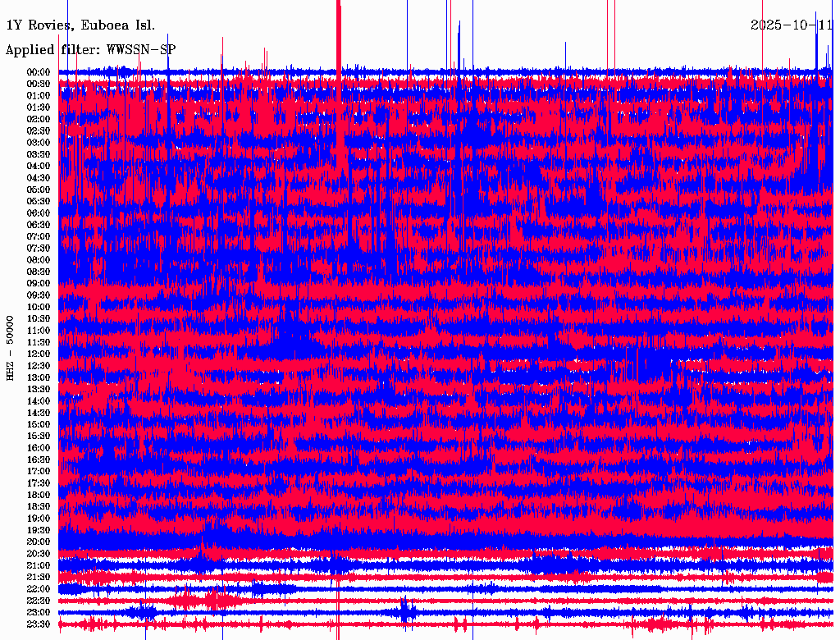
Task: Choose the 14:30 time label
Action: coord(39,414)
